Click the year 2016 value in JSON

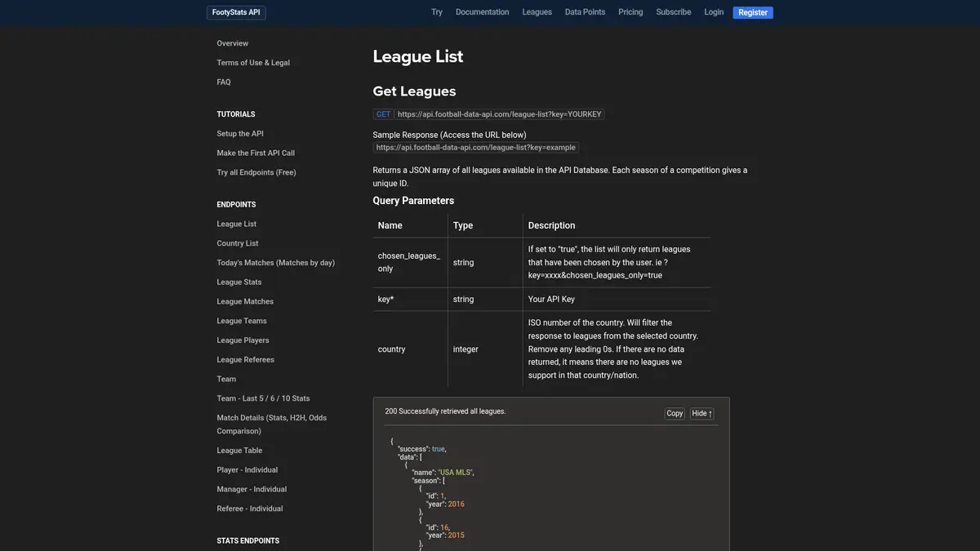[457, 504]
